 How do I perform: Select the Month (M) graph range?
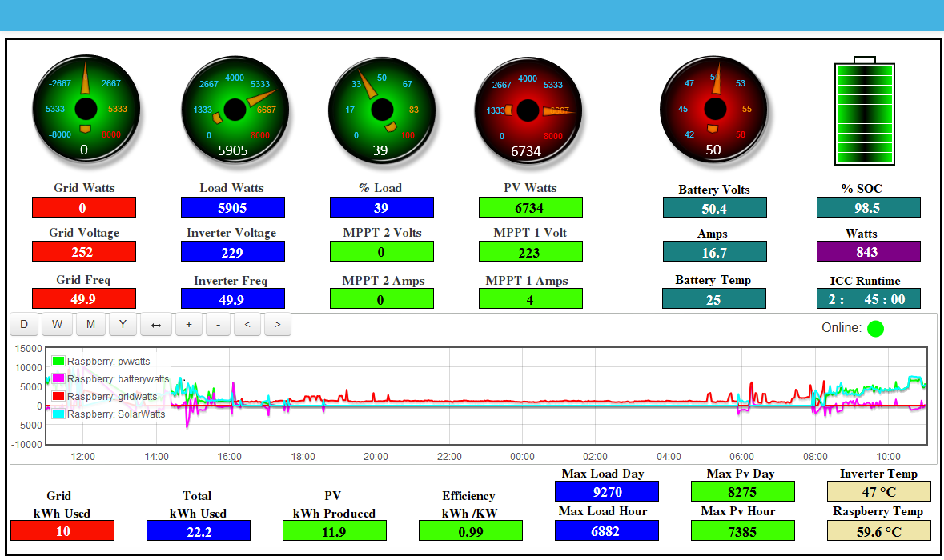point(90,325)
